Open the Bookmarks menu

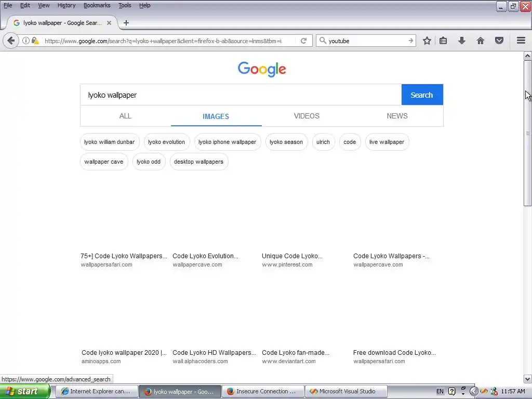(x=97, y=5)
